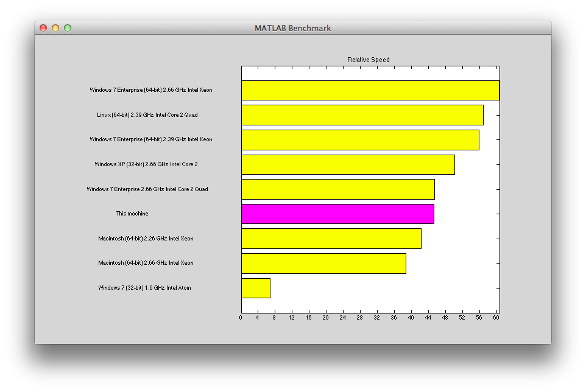Viewport: 586px width, 392px height.
Task: Select the Windows 7 Intel Atom bar
Action: (256, 288)
